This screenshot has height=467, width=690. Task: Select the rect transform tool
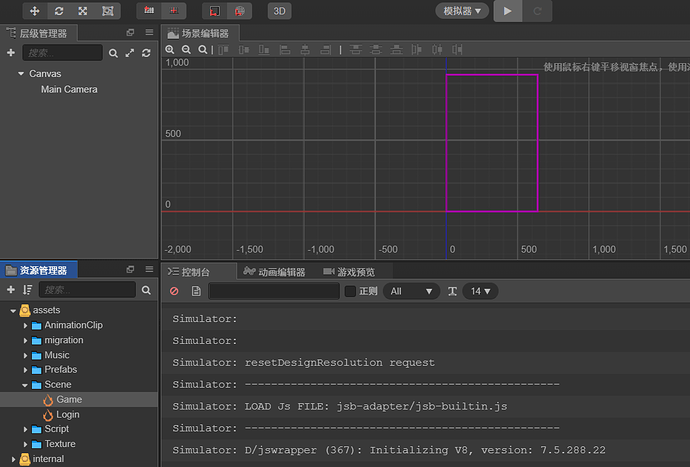pyautogui.click(x=108, y=11)
